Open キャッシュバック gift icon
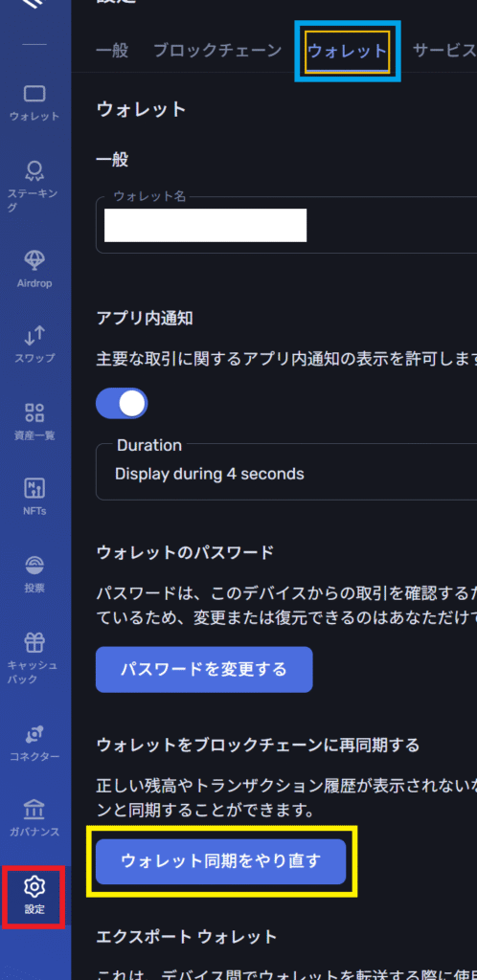 (x=34, y=642)
